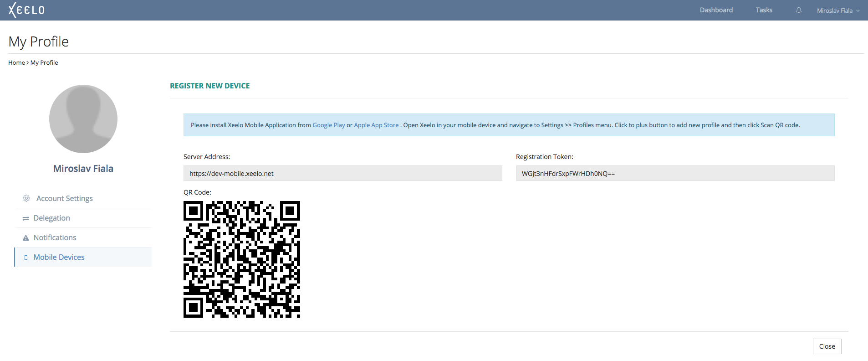Click the 'Server Address:' label
The width and height of the screenshot is (868, 361).
(x=207, y=157)
